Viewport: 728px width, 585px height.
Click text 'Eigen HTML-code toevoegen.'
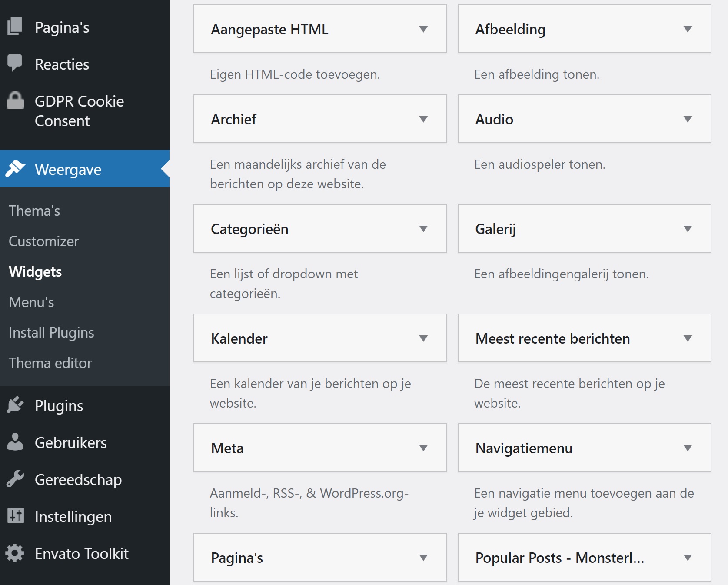(295, 74)
